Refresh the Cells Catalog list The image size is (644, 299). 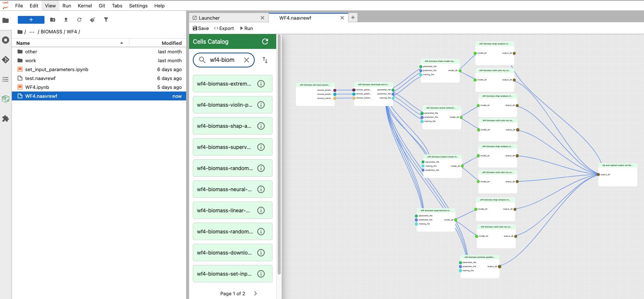point(265,41)
